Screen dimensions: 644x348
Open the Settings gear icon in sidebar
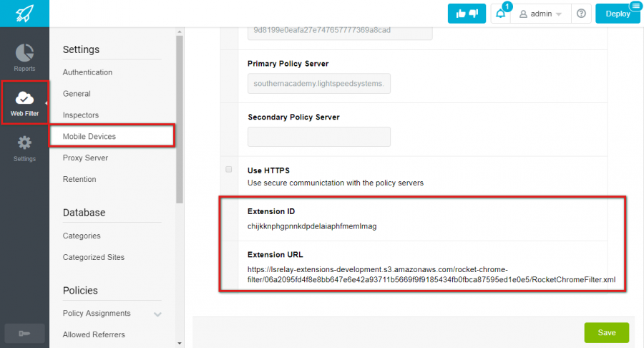pyautogui.click(x=24, y=142)
